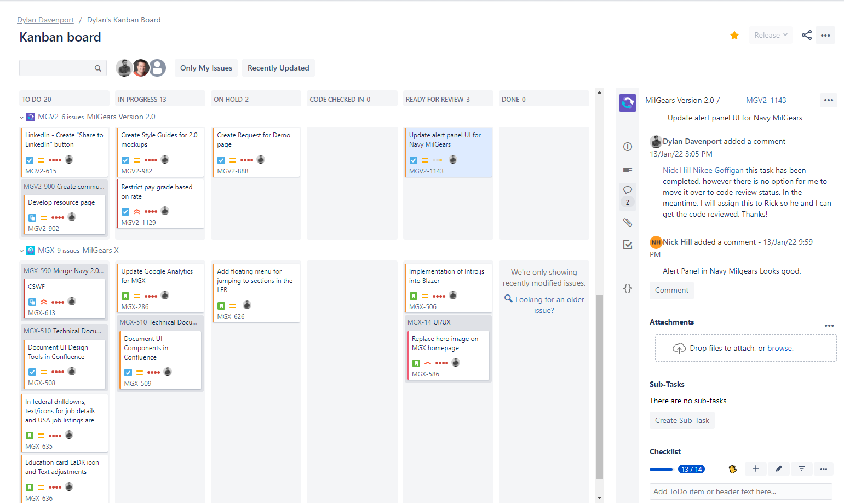Expand the MGX-14 UI/UX parent group
The width and height of the screenshot is (844, 504).
point(447,322)
